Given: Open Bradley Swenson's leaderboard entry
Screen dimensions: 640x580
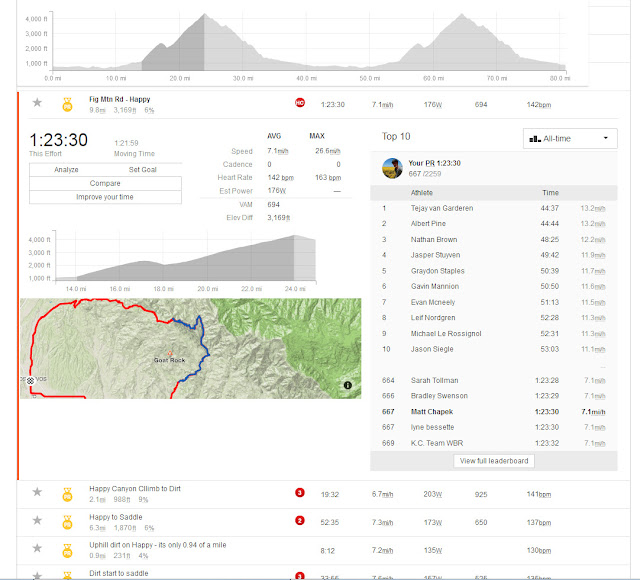Looking at the screenshot, I should click(439, 396).
